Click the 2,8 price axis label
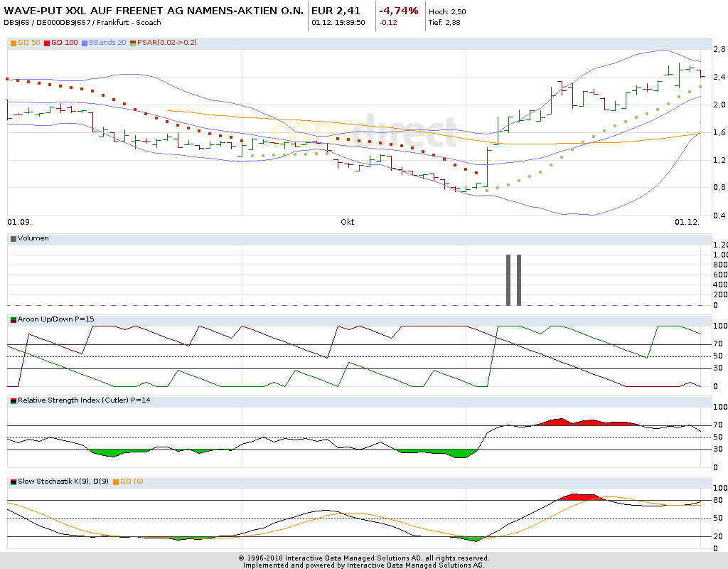This screenshot has height=569, width=728. click(x=719, y=50)
